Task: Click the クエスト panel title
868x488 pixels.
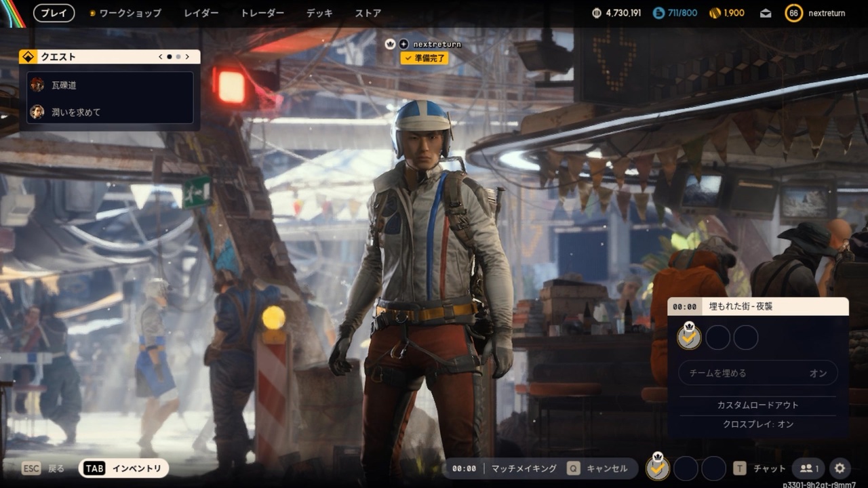Action: point(58,57)
